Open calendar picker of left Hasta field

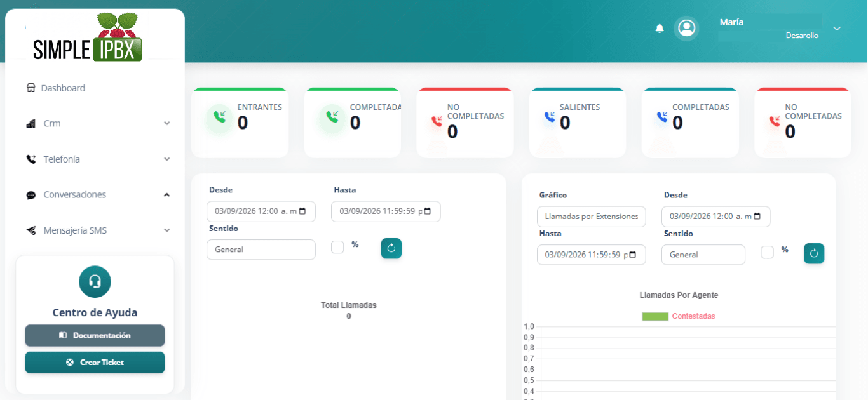coord(427,211)
